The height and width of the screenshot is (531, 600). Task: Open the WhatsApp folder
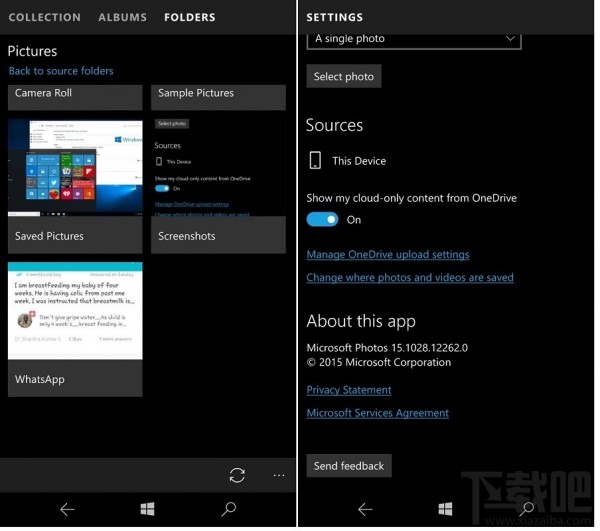click(x=75, y=329)
